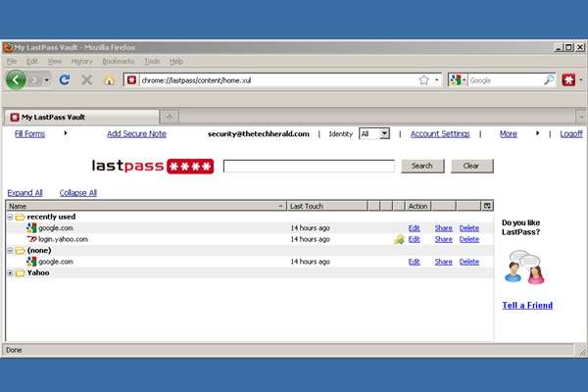Screen dimensions: 588x392
Task: Edit the login.yahoo.com entry
Action: pos(414,239)
